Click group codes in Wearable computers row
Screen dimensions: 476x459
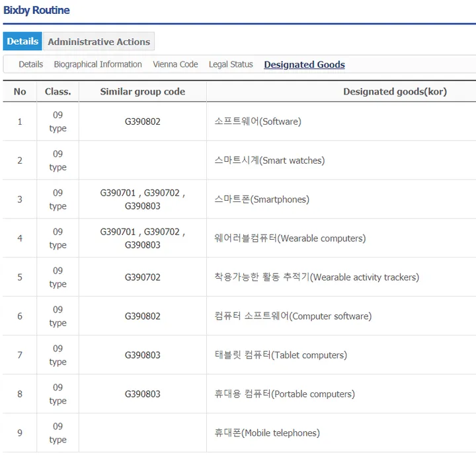143,238
